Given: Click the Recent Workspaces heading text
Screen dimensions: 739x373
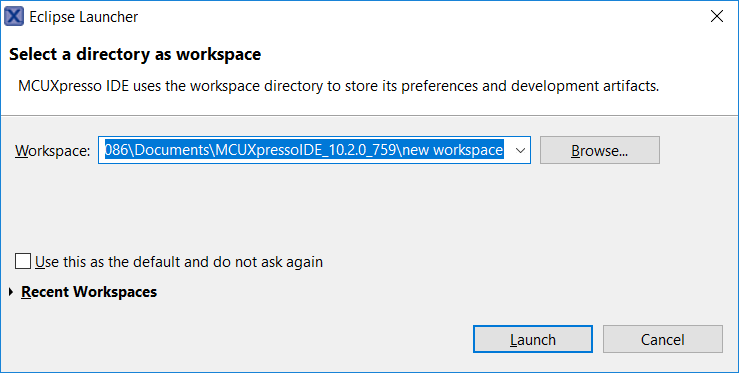Looking at the screenshot, I should [89, 292].
